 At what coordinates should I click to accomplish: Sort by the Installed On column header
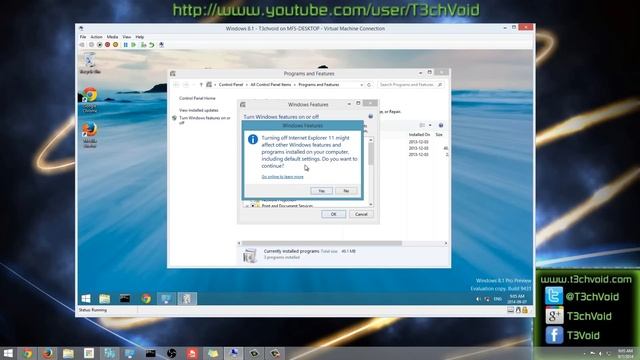(419, 134)
